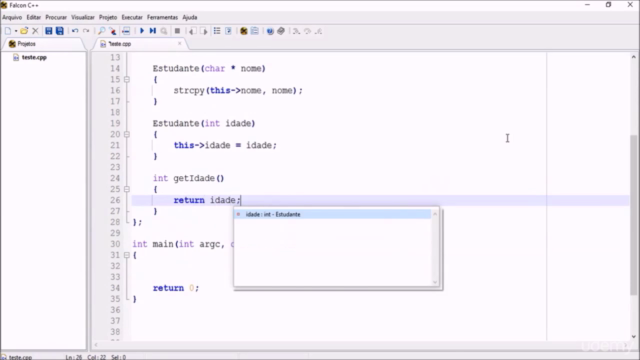Screen dimensions: 640x360
Task: Click the list view toolbar icon
Action: [217, 31]
